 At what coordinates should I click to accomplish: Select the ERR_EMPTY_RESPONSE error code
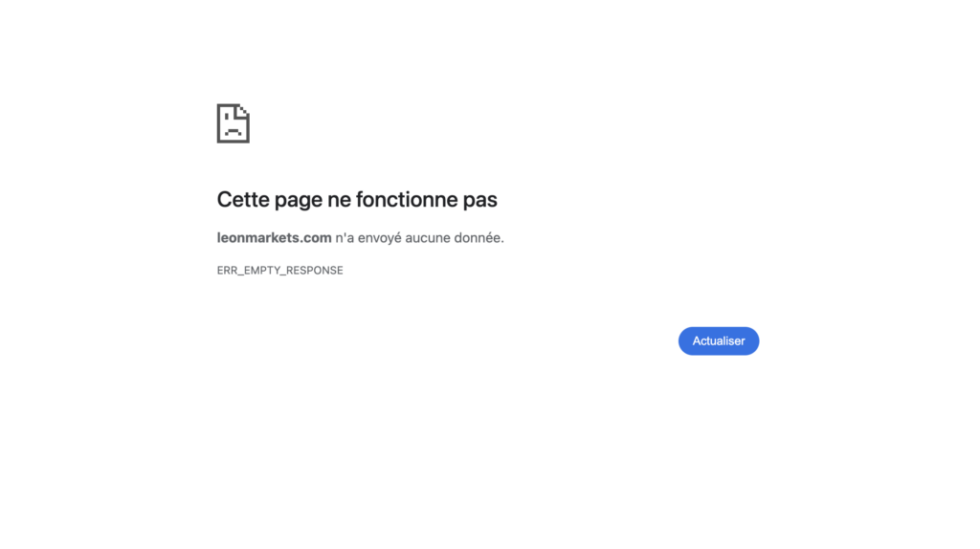tap(279, 271)
